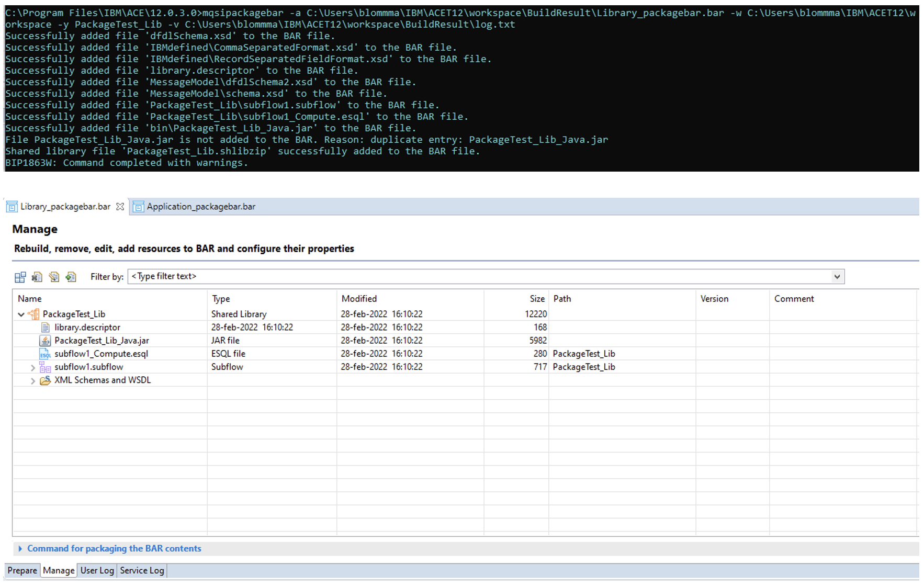Click the edit resource icon with the pencil
The height and width of the screenshot is (586, 924).
[x=54, y=277]
